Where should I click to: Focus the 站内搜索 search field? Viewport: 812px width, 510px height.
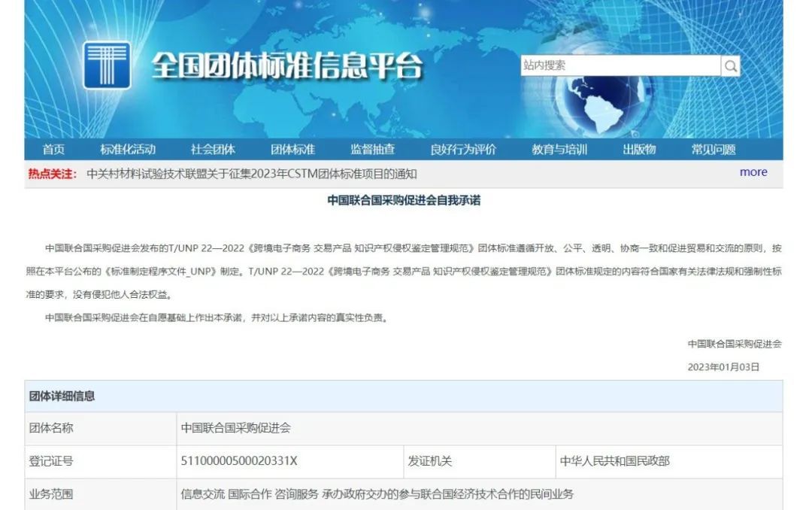[x=620, y=65]
